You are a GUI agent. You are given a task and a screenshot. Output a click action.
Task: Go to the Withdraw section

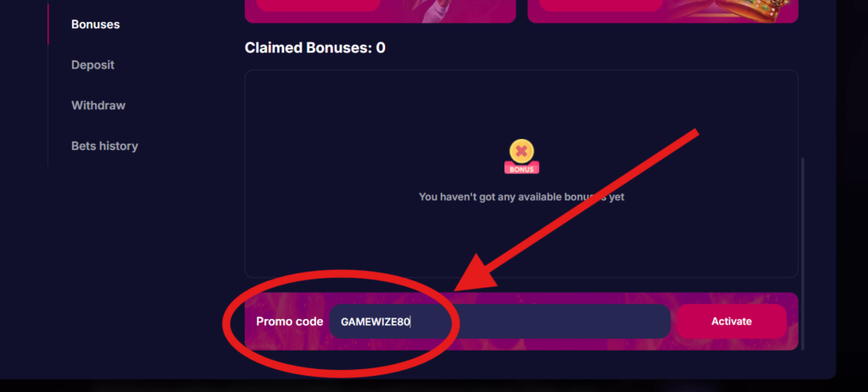click(98, 106)
